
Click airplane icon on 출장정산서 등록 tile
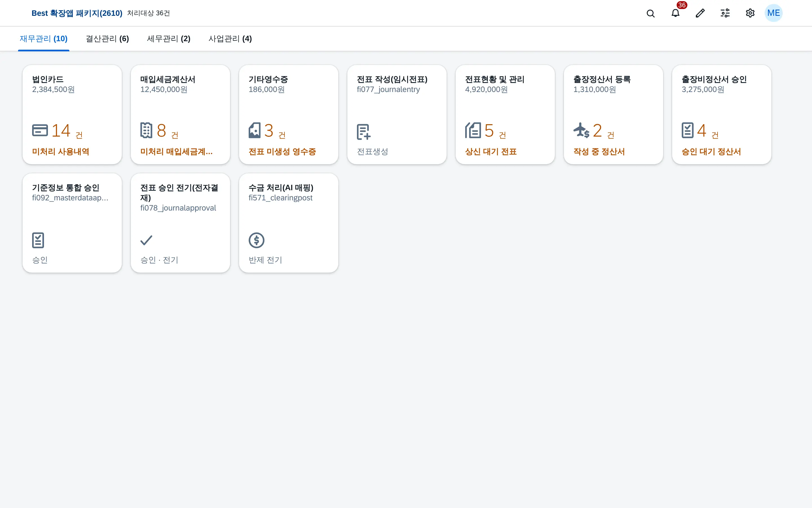581,130
